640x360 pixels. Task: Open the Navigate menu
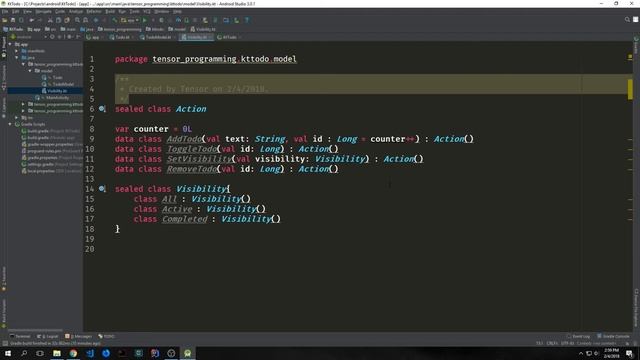(43, 11)
